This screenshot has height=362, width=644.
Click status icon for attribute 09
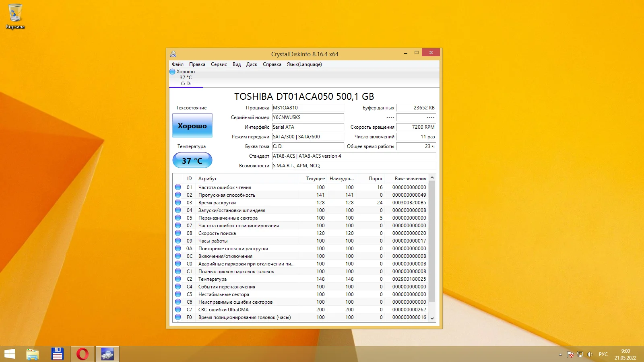click(x=178, y=241)
